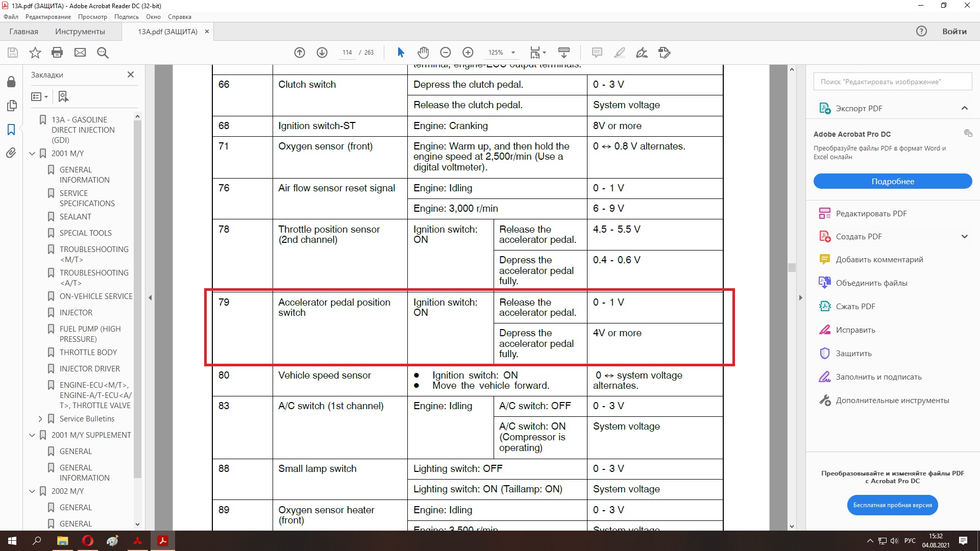Open the 125% zoom level dropdown
Screen dimensions: 980x551
click(513, 53)
